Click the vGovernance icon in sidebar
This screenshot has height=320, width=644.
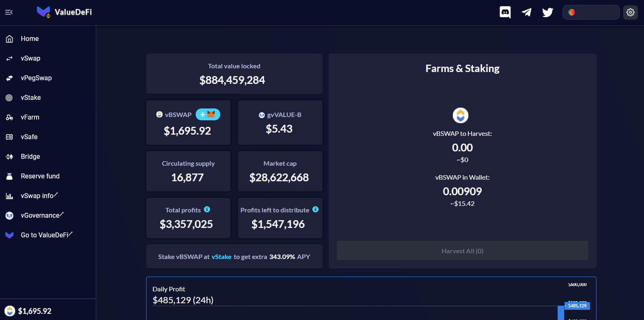(9, 216)
